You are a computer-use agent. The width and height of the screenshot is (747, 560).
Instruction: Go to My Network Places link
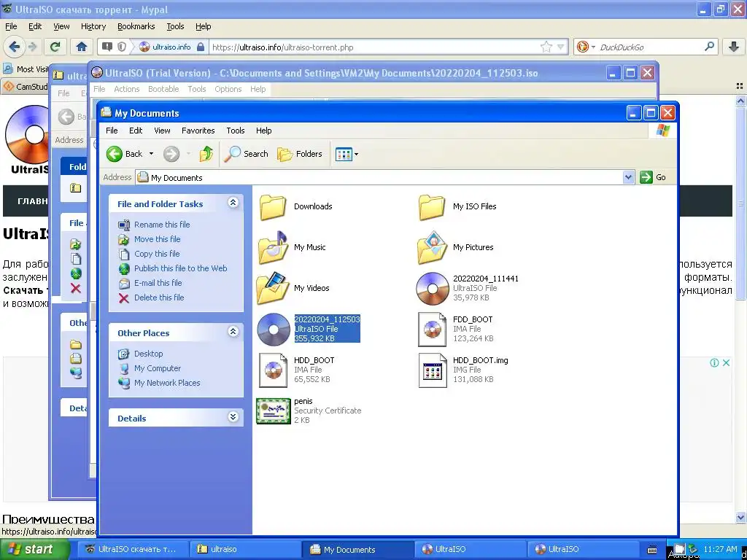pos(167,383)
